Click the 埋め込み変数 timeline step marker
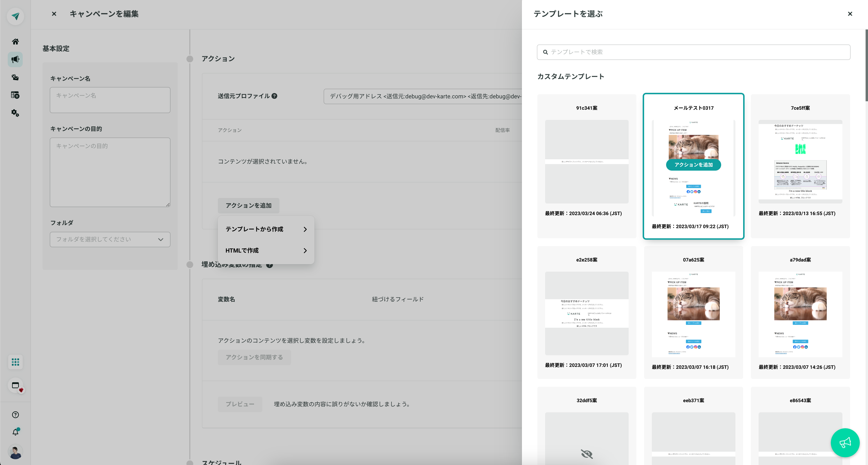 (190, 265)
